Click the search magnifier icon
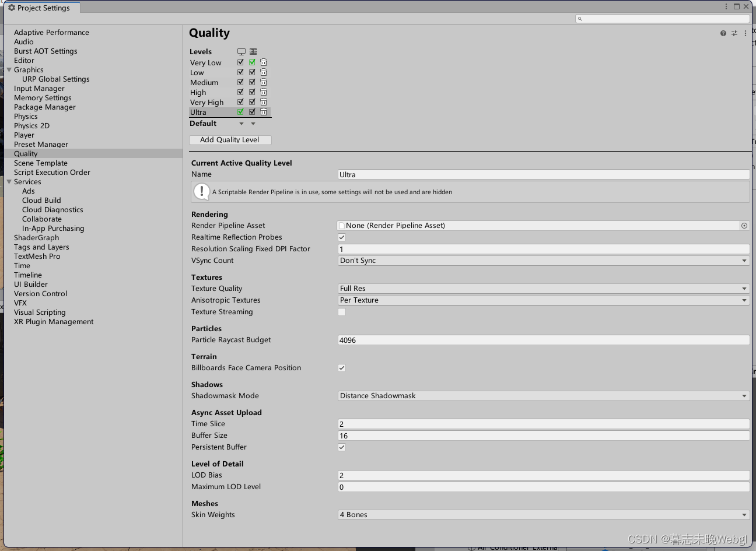 [580, 19]
